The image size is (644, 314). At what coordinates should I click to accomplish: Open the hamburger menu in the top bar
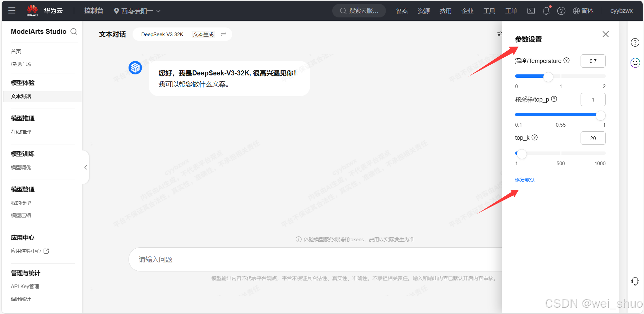point(12,10)
